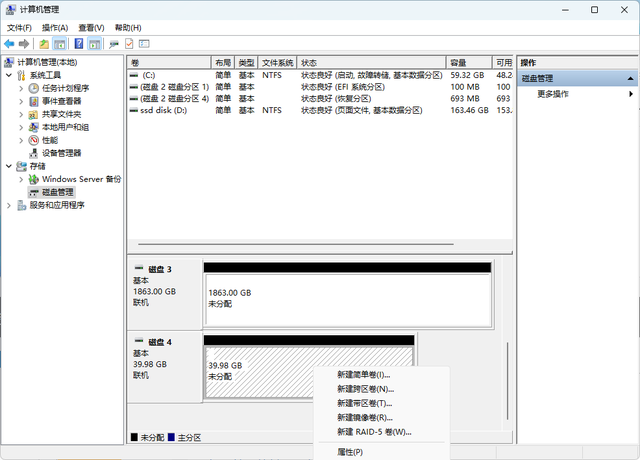Expand the 性能 node arrow

pos(21,140)
